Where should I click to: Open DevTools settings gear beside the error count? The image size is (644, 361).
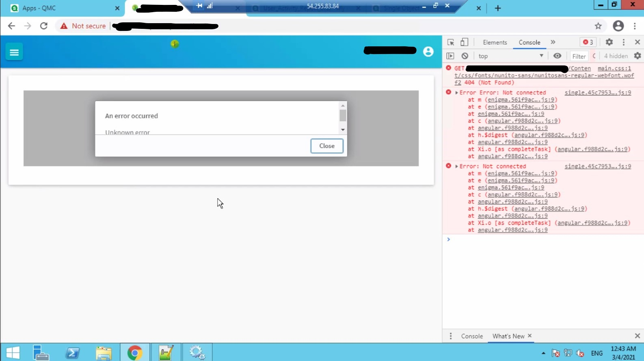tap(609, 42)
